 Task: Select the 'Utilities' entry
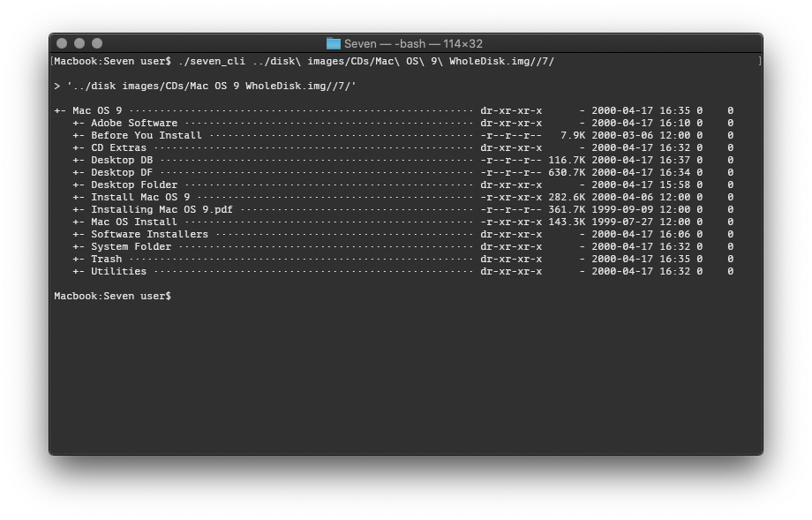(118, 271)
